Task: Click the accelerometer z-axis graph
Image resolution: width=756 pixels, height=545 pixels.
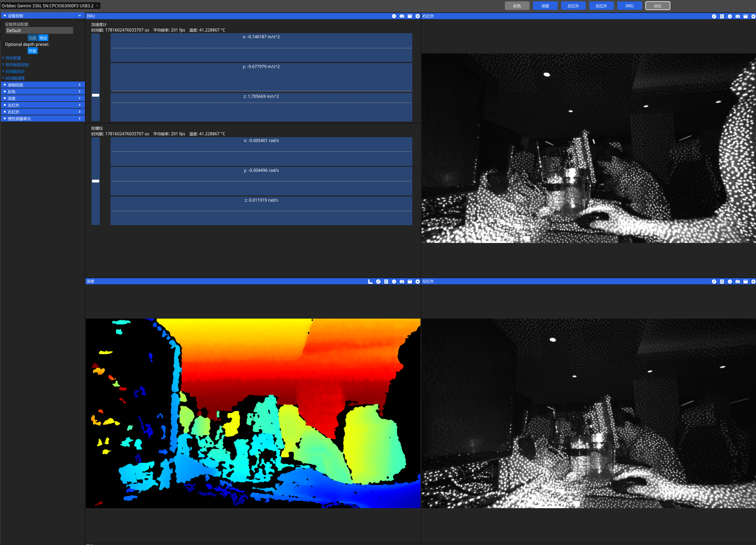Action: pos(261,107)
